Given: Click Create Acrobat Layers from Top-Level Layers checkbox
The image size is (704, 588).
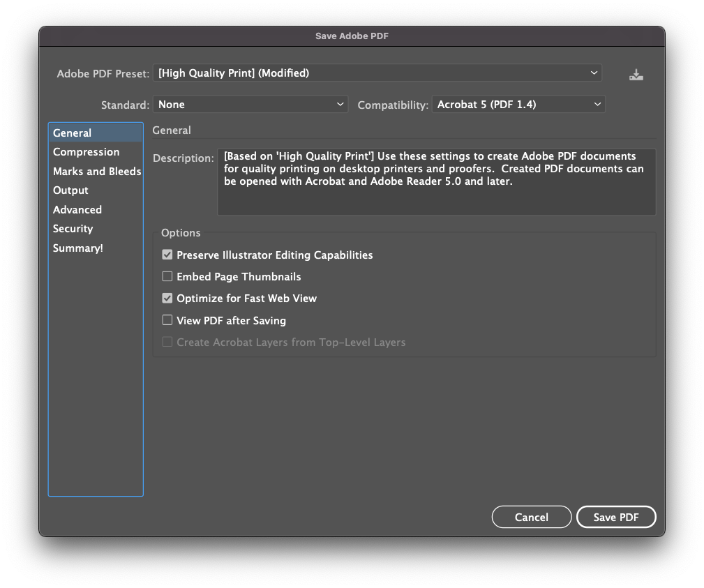Looking at the screenshot, I should pyautogui.click(x=167, y=342).
